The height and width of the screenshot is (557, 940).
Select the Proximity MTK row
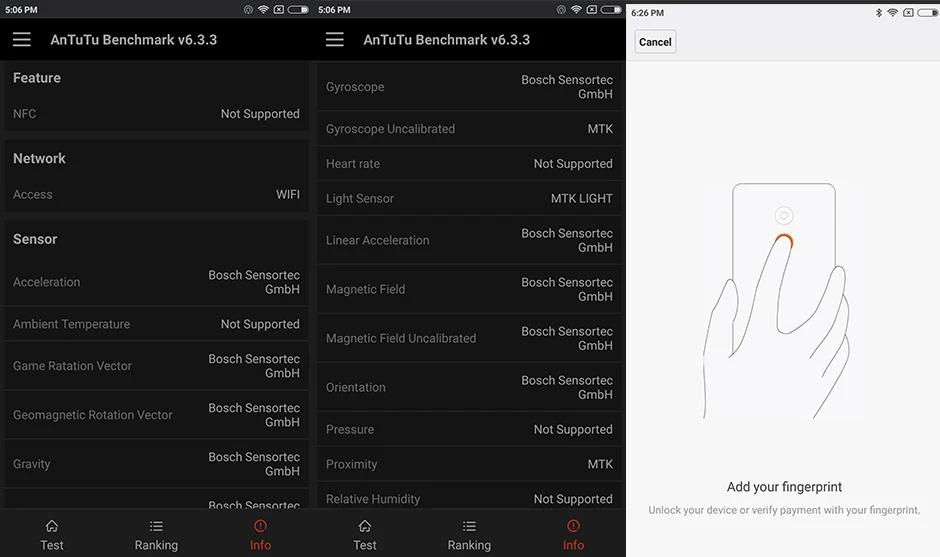(x=469, y=464)
